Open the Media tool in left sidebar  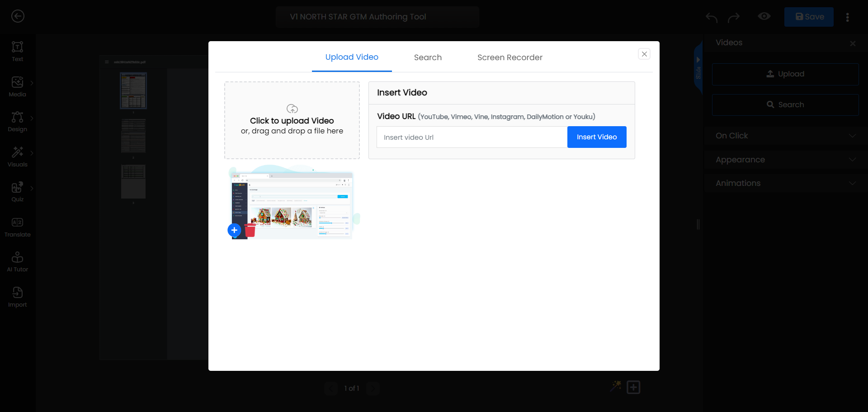tap(17, 87)
